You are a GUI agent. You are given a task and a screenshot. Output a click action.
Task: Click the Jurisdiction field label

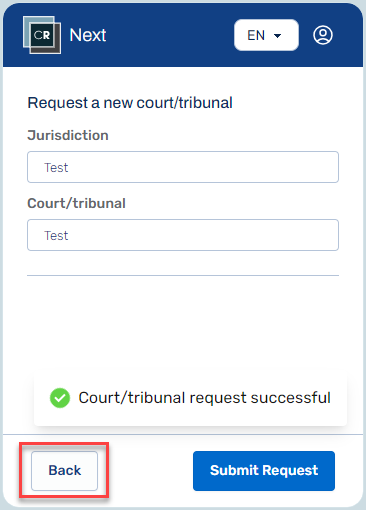tap(68, 135)
